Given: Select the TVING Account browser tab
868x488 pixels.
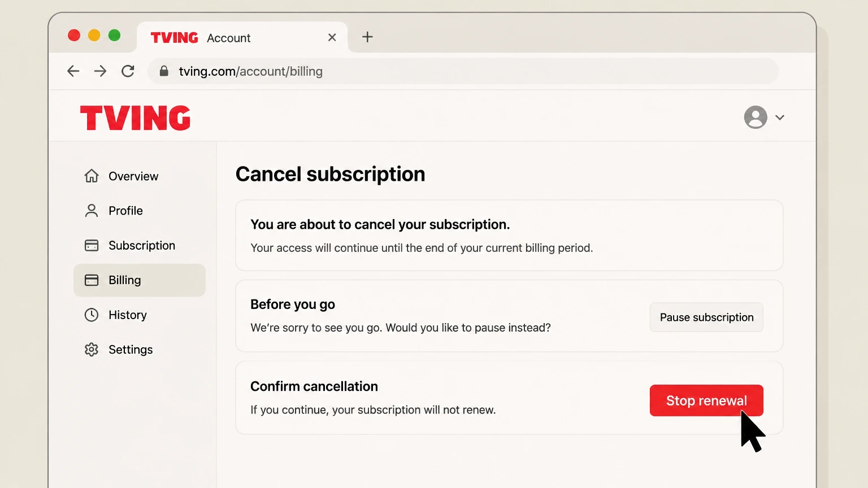Looking at the screenshot, I should click(x=243, y=37).
